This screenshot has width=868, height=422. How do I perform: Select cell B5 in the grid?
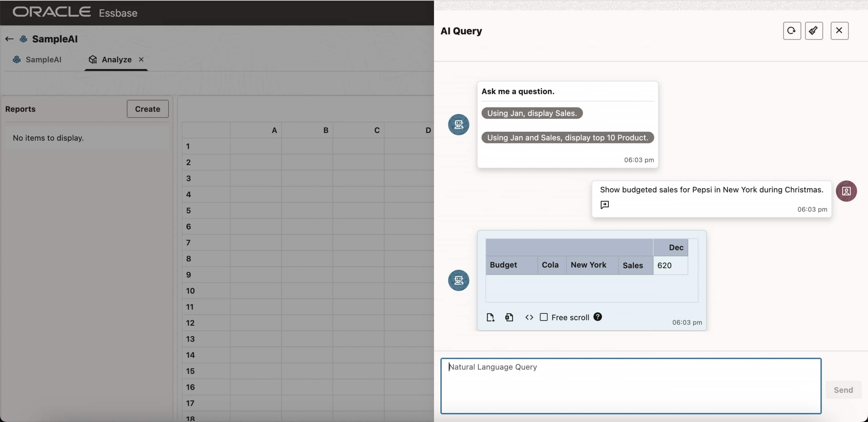point(307,210)
